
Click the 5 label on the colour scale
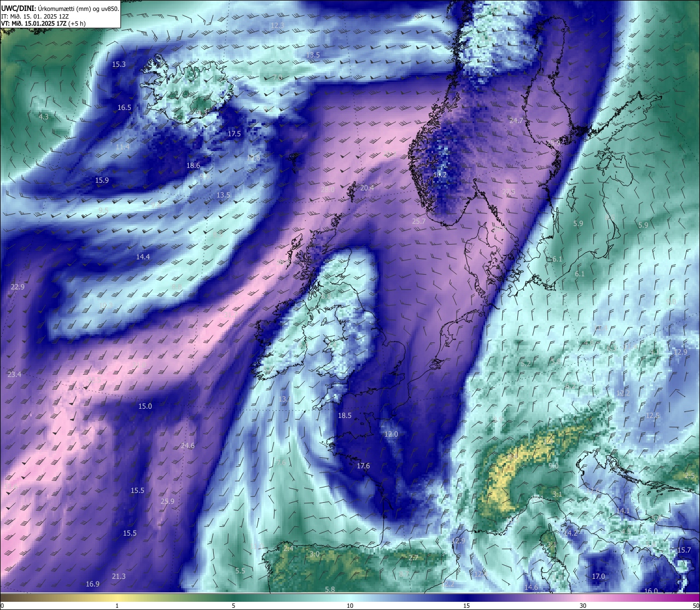click(234, 606)
